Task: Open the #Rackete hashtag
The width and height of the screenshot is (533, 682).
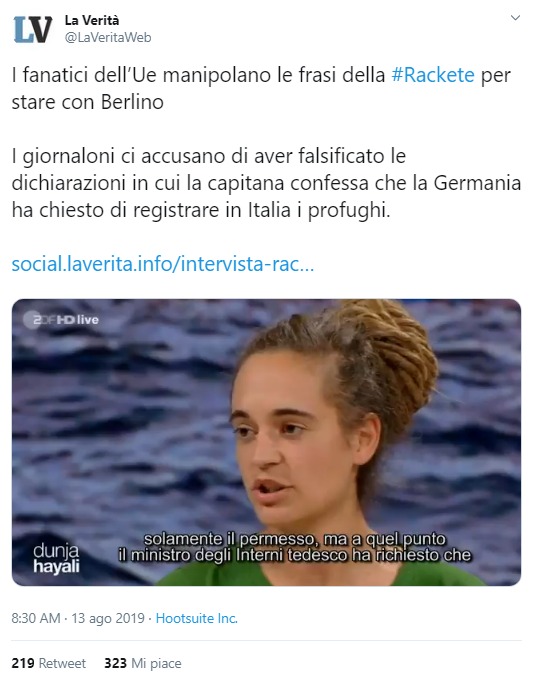Action: 433,75
